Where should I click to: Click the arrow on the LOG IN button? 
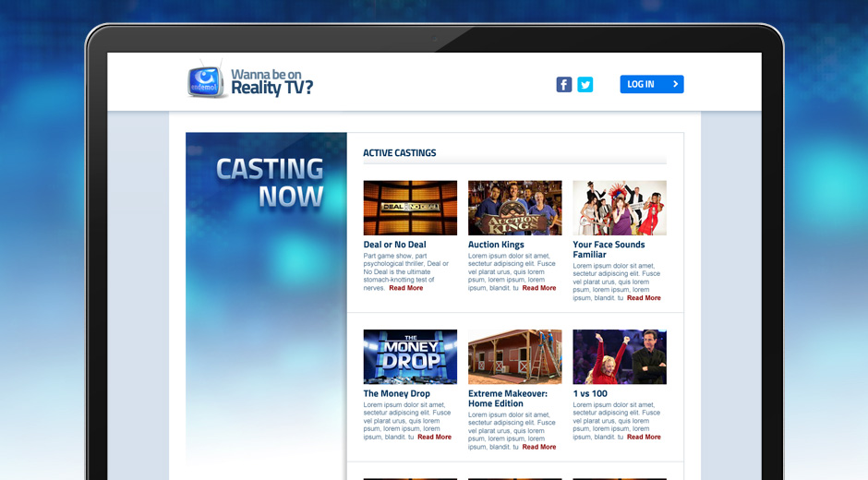[675, 84]
